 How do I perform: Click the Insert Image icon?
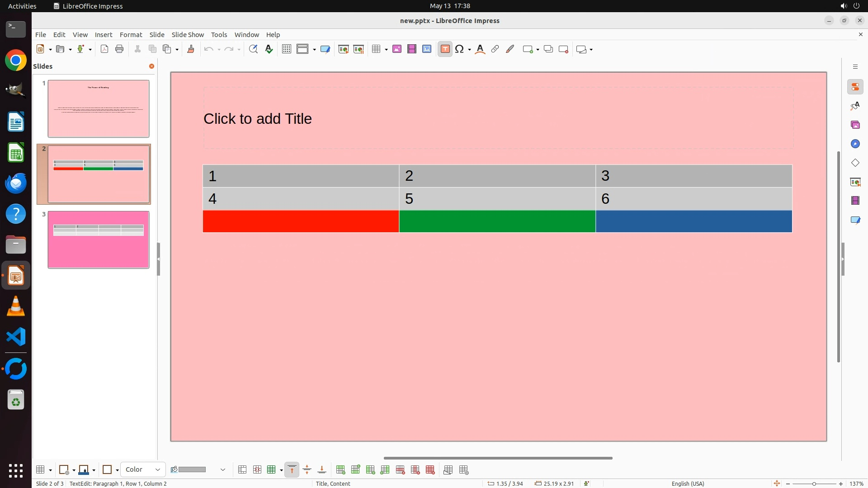(x=397, y=49)
